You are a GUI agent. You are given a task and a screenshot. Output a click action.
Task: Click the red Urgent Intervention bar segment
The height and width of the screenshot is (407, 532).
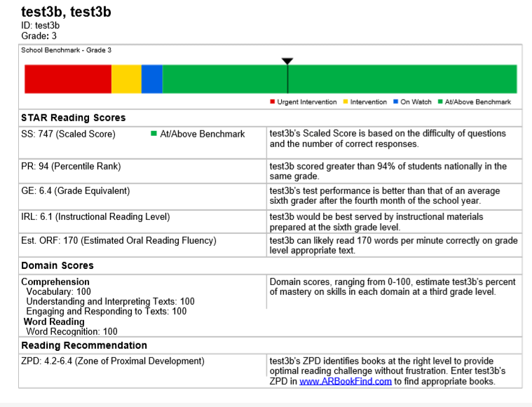68,79
